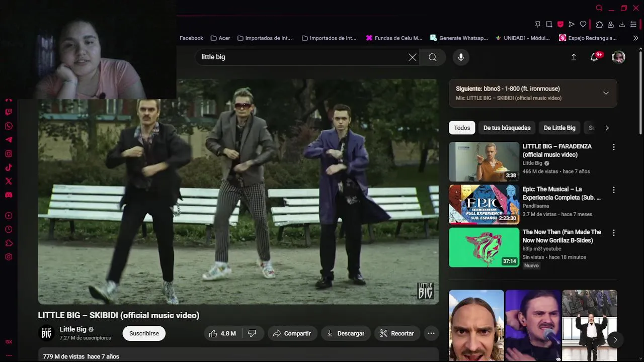Click the page vertical scrollbar
Image resolution: width=644 pixels, height=362 pixels.
[640, 92]
